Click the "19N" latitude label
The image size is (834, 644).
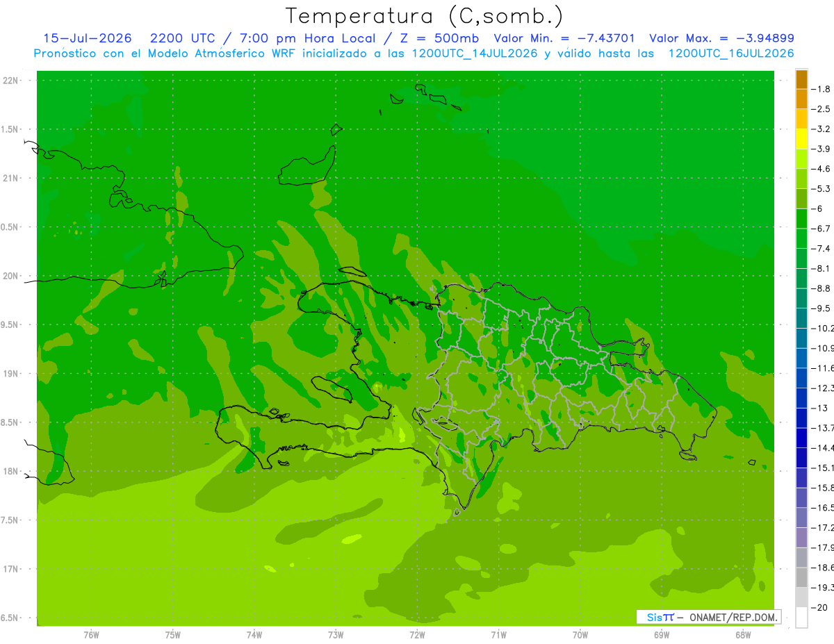[x=10, y=374]
